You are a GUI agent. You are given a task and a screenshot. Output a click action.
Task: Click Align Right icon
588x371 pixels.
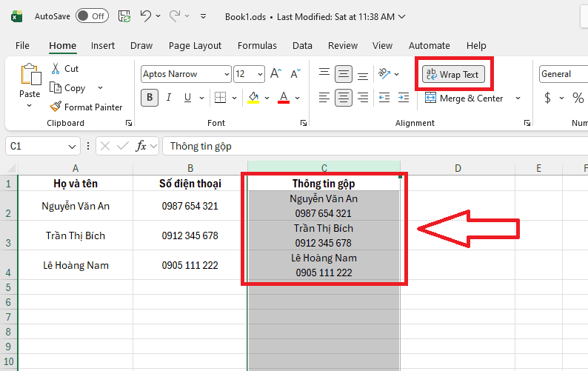click(363, 98)
